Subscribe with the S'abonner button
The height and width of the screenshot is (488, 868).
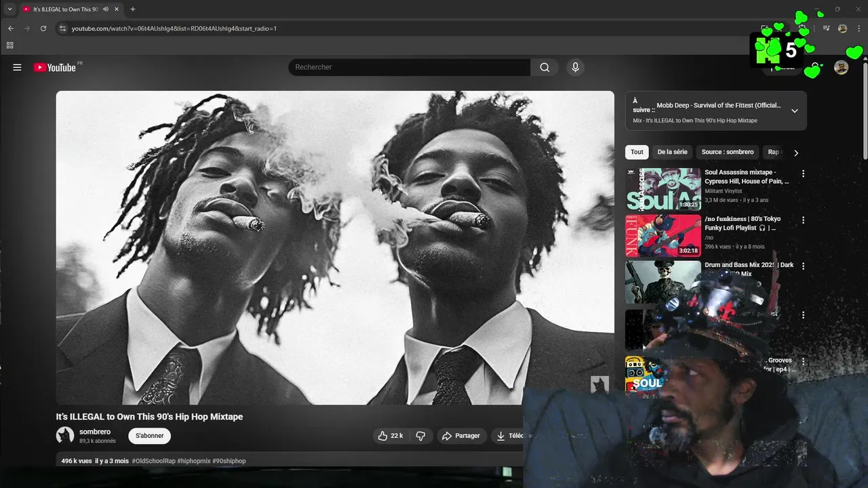click(x=149, y=436)
